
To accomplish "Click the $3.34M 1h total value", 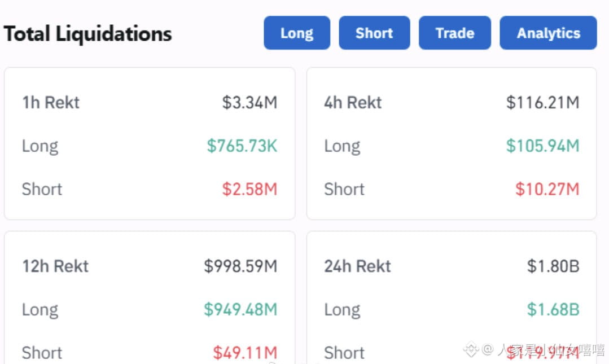I will pos(249,103).
